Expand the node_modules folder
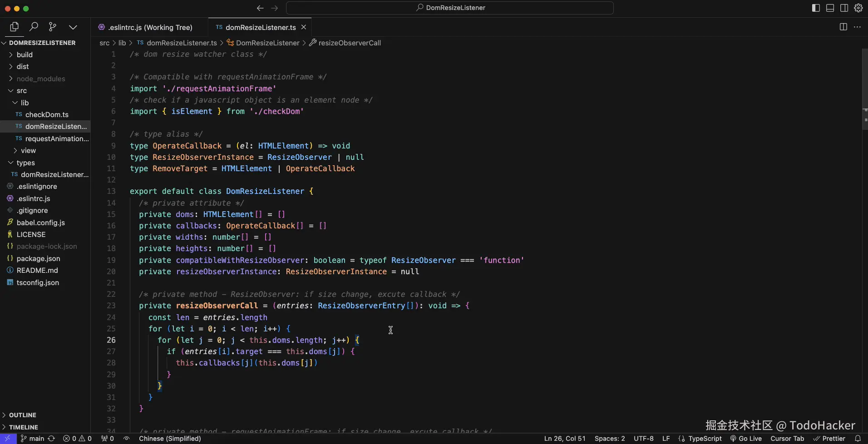The width and height of the screenshot is (868, 444). tap(45, 79)
